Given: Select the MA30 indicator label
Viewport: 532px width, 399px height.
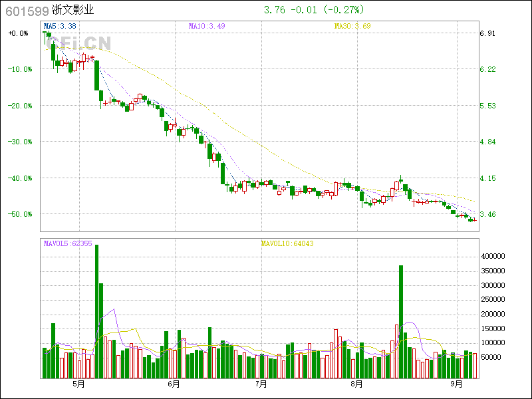Looking at the screenshot, I should (x=352, y=27).
